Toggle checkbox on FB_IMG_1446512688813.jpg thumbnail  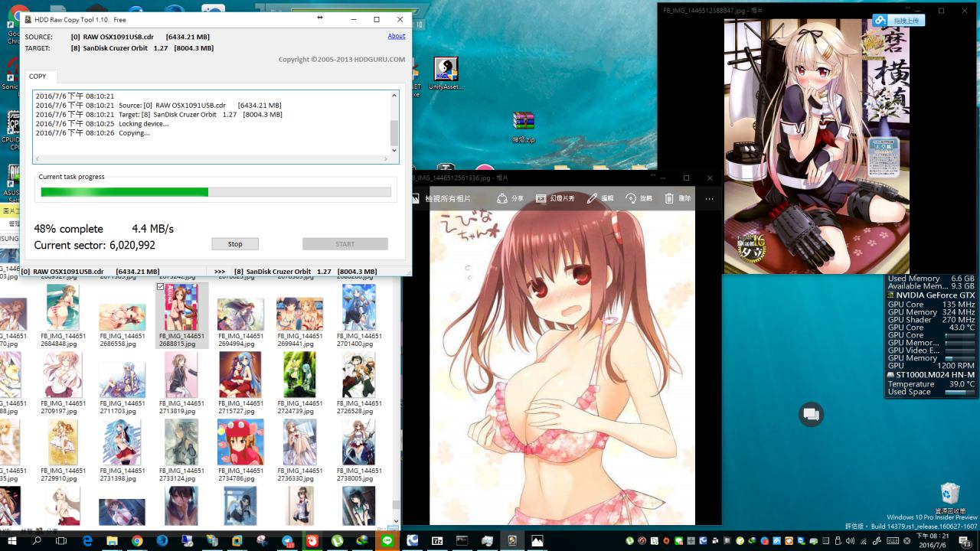[x=160, y=287]
